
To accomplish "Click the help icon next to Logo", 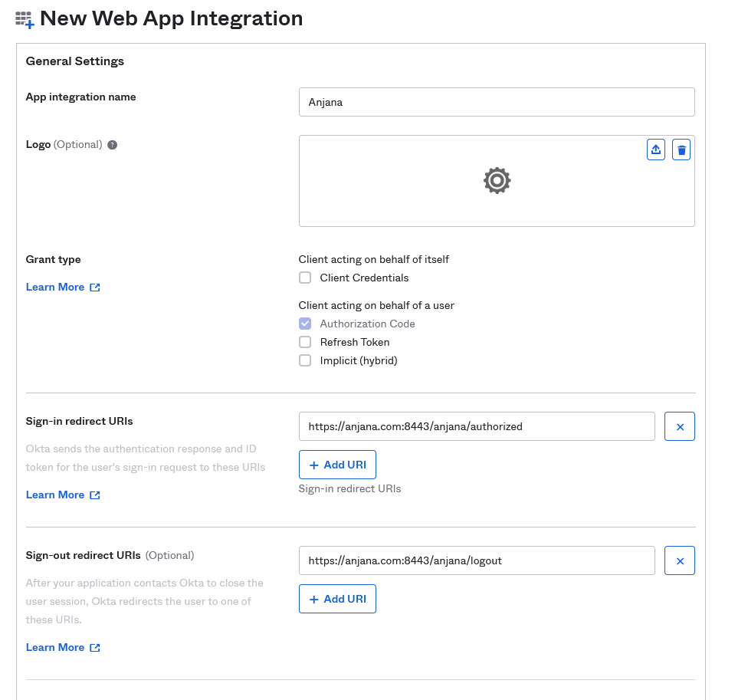I will click(x=112, y=145).
